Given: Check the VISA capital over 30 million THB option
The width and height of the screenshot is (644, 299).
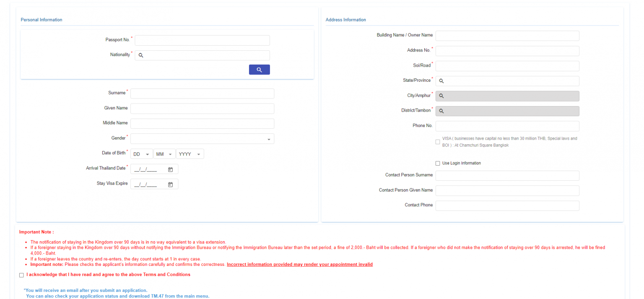Looking at the screenshot, I should click(438, 142).
